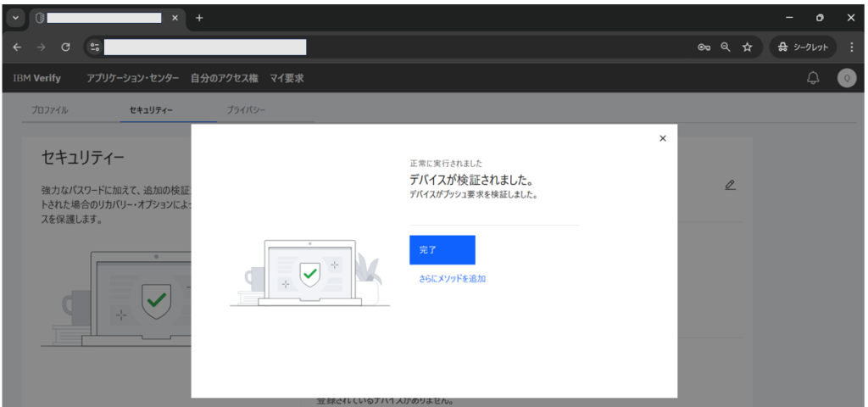Switch to the プロファイル tab
The image size is (868, 407).
(50, 109)
